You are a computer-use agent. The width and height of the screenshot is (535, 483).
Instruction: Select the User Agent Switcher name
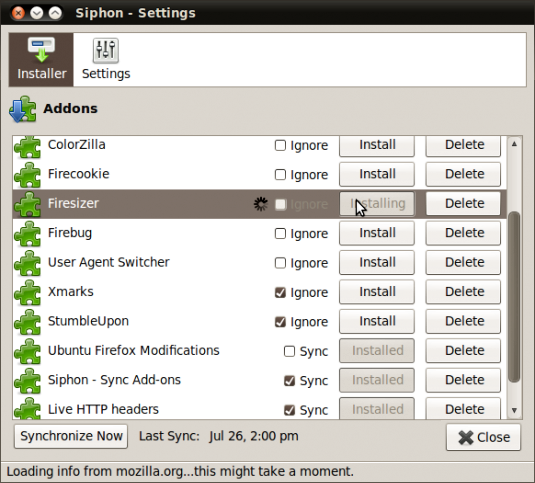click(x=109, y=262)
